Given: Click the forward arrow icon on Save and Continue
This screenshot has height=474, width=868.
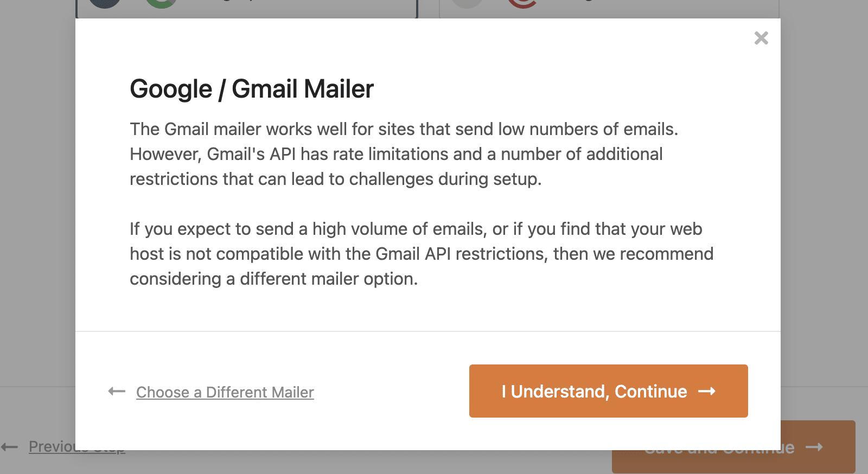Looking at the screenshot, I should tap(814, 447).
